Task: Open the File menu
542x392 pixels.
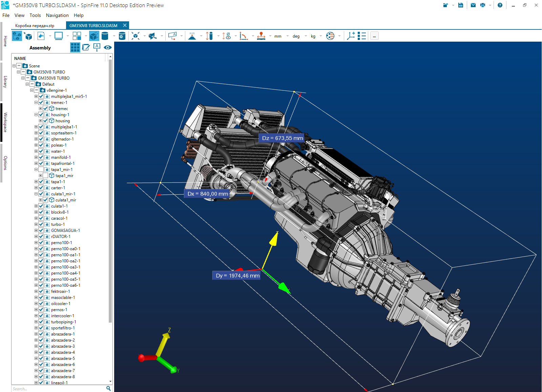Action: point(6,15)
